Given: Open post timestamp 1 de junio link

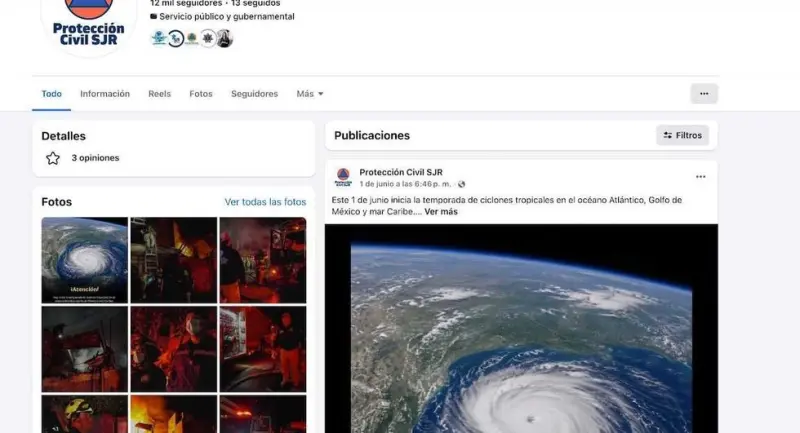Looking at the screenshot, I should [x=405, y=184].
